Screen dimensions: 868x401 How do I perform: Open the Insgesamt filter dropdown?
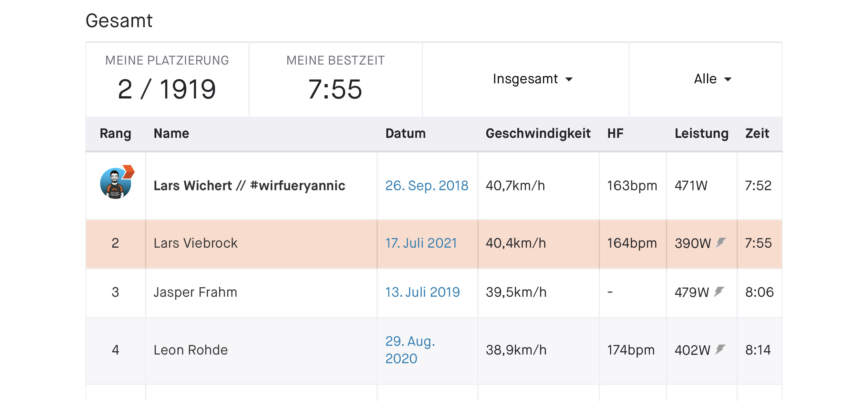(x=532, y=79)
